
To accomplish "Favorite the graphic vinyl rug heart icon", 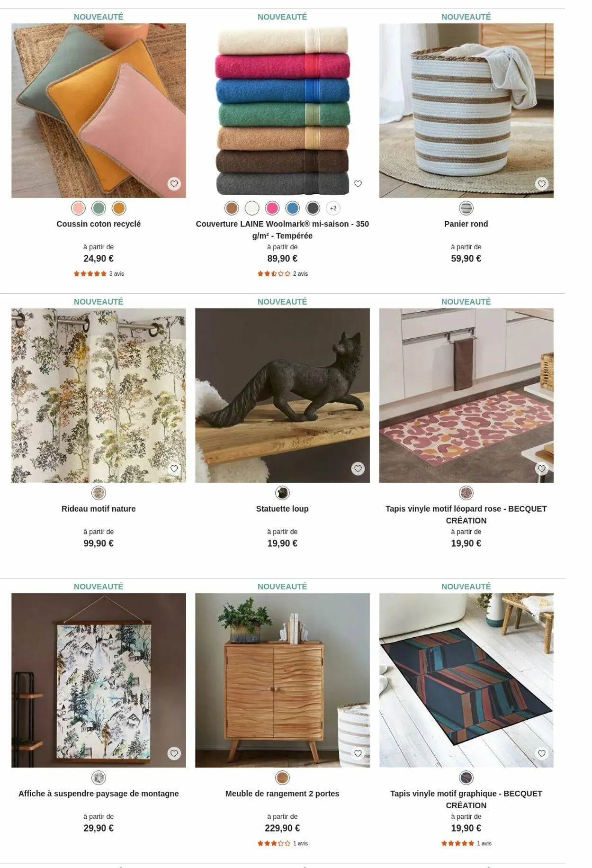I will [x=542, y=753].
